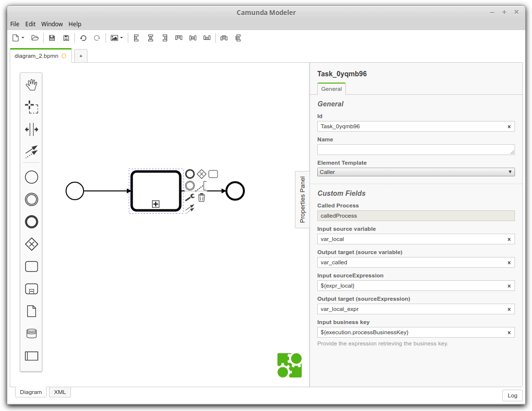
Task: Switch to the XML view tab
Action: (x=60, y=392)
